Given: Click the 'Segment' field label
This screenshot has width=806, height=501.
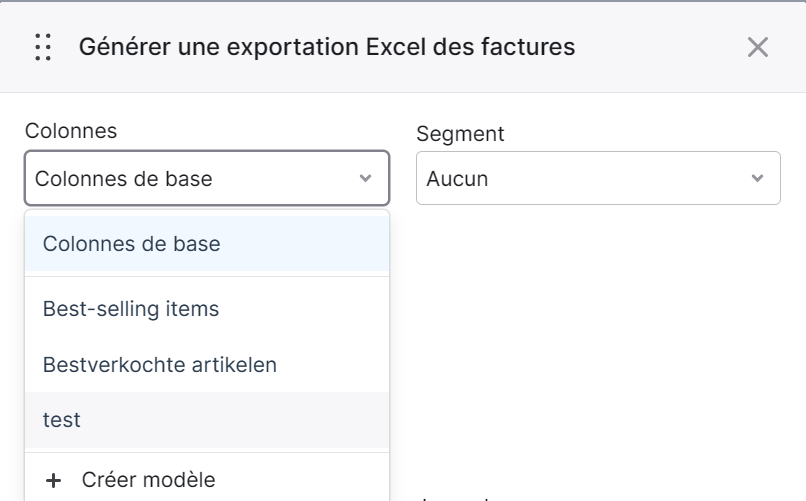Looking at the screenshot, I should click(460, 134).
